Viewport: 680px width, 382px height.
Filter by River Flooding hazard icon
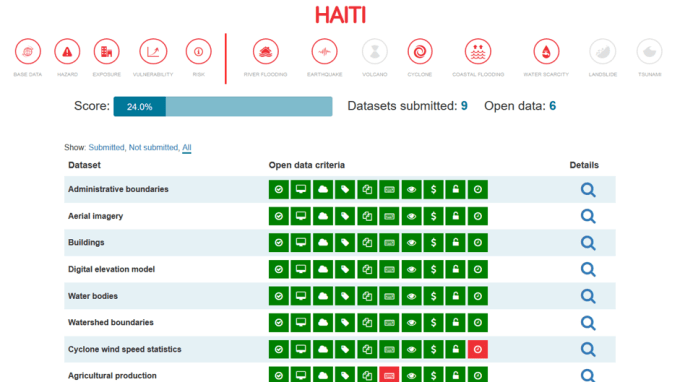pos(265,52)
